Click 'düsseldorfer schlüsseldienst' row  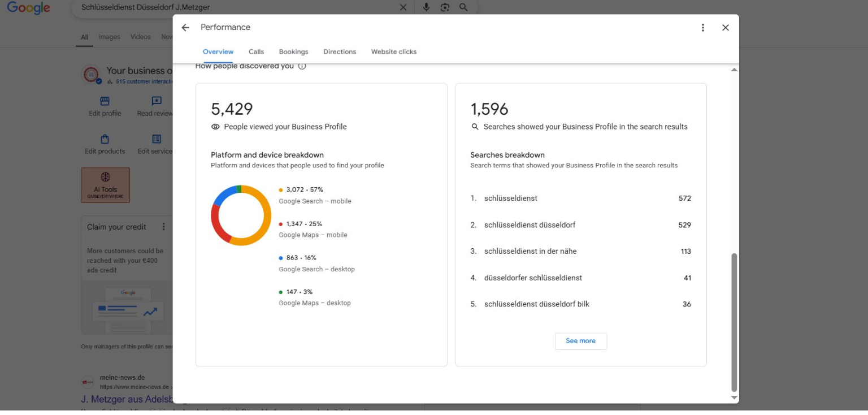click(x=580, y=278)
